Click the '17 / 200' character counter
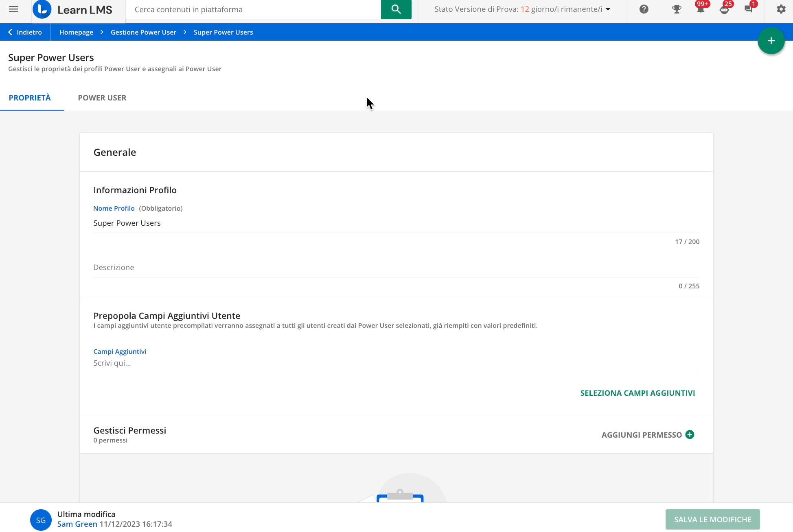The height and width of the screenshot is (532, 793). tap(687, 242)
